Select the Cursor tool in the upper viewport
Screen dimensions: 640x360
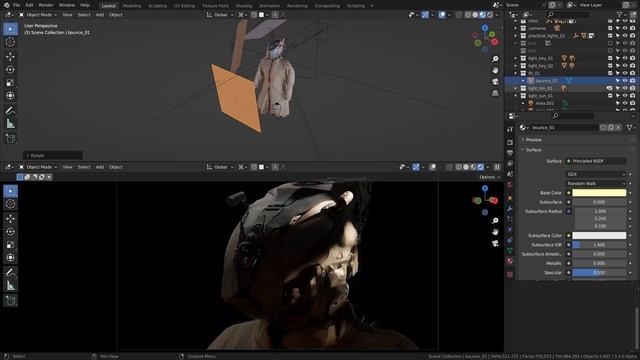tap(10, 42)
